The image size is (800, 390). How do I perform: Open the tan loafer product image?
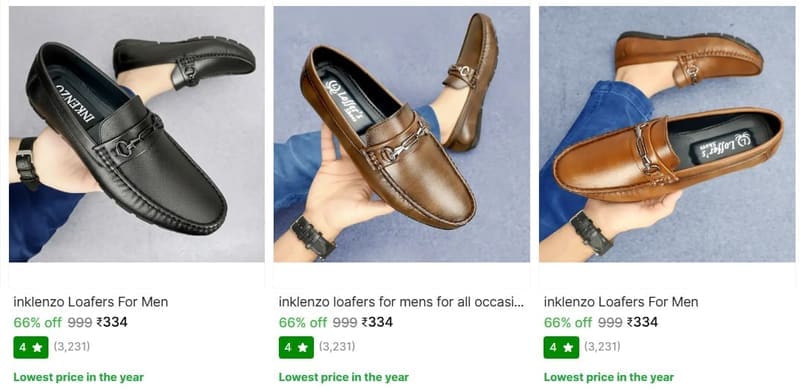click(x=667, y=134)
